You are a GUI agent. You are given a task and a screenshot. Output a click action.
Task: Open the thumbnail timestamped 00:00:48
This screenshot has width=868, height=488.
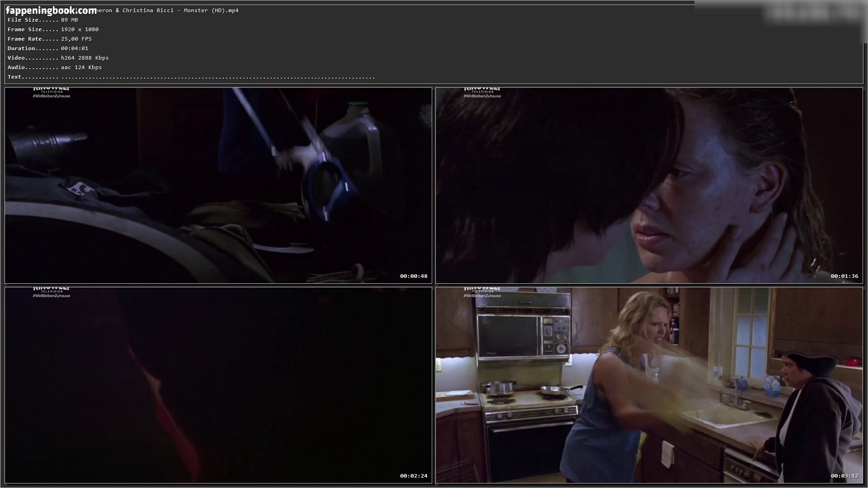pos(218,185)
